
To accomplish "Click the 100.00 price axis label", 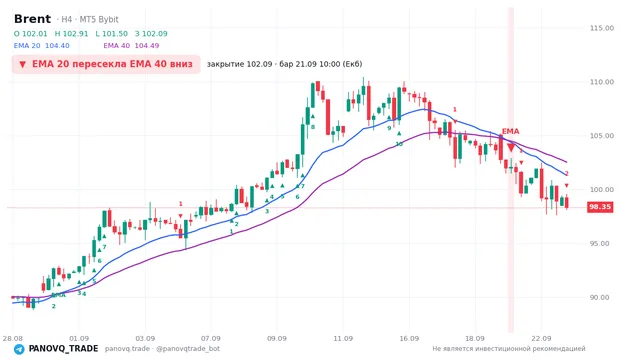I will point(602,190).
